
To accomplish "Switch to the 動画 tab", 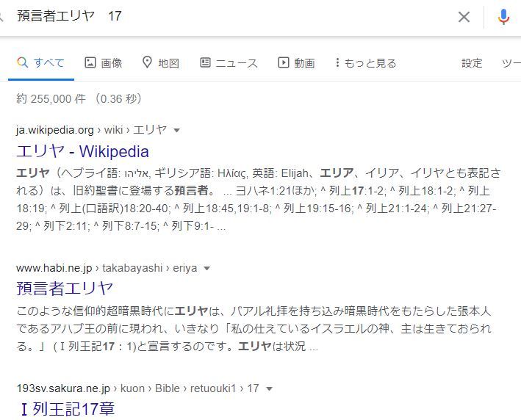I will [296, 62].
